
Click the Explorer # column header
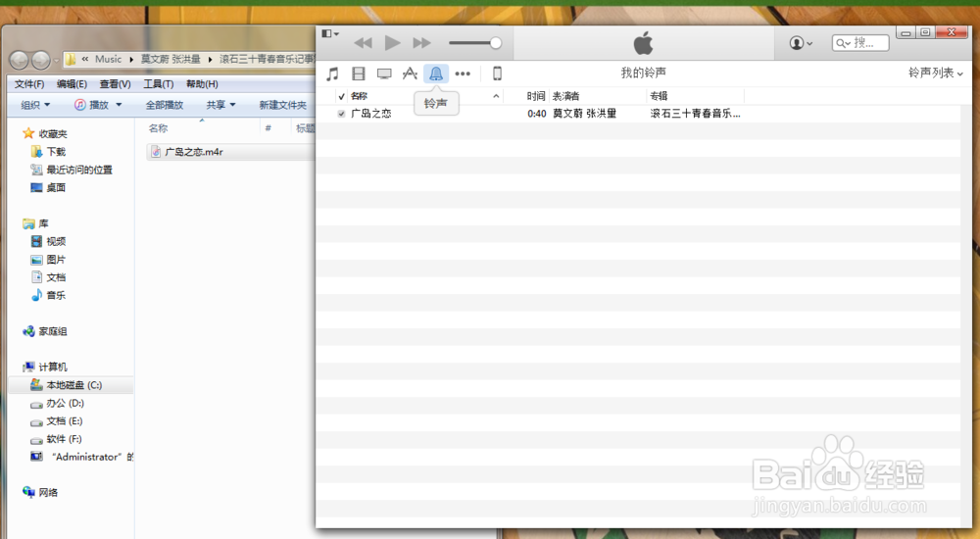(269, 128)
